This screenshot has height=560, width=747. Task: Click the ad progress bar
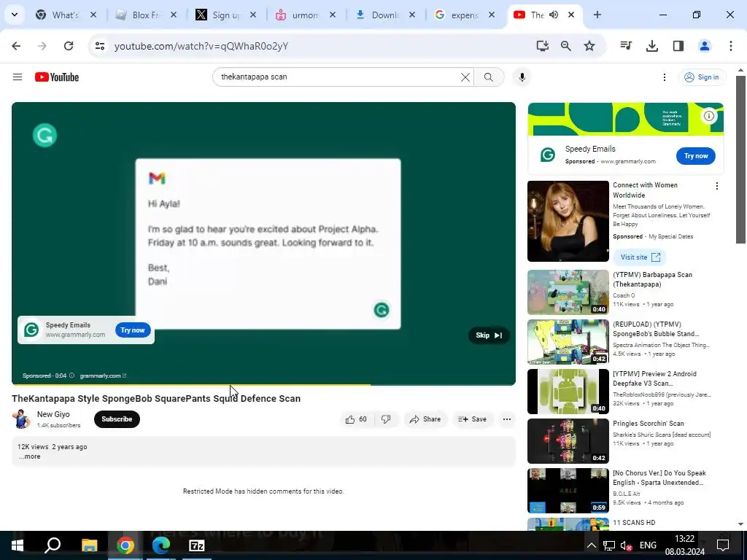coord(263,384)
